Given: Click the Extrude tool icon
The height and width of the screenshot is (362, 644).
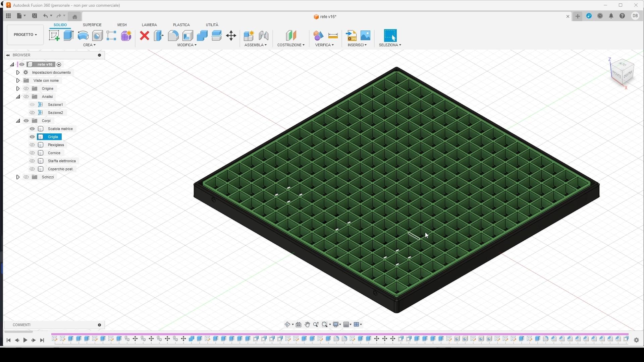Looking at the screenshot, I should 68,36.
